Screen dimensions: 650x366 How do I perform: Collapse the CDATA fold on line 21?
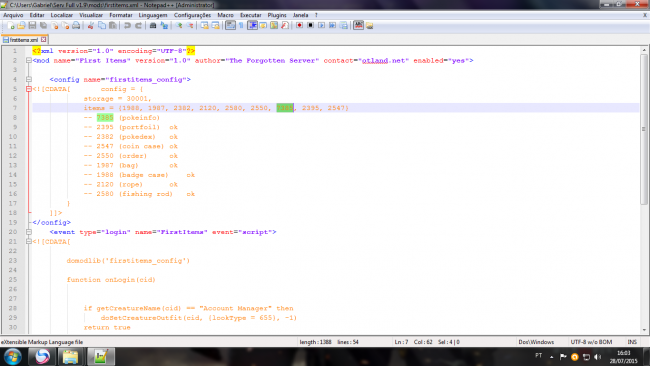tap(29, 242)
